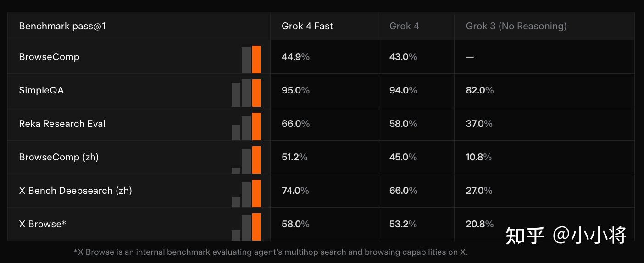Click the 知乎 @小小将 watermark
644x263 pixels.
(566, 235)
